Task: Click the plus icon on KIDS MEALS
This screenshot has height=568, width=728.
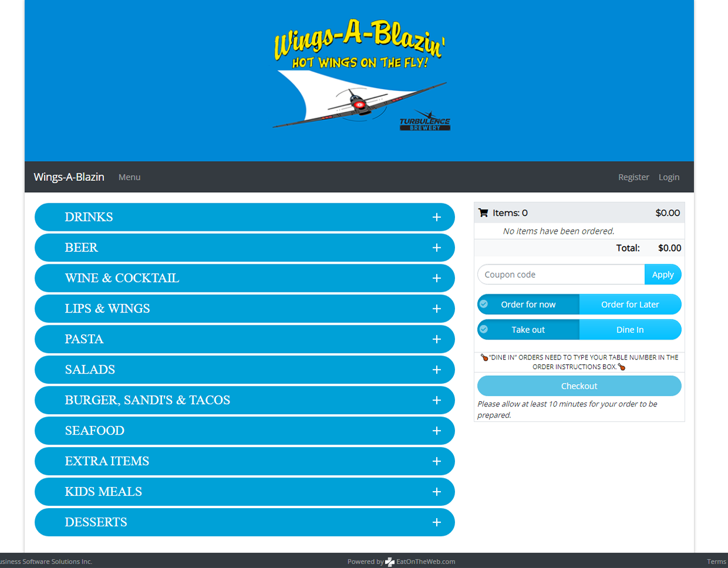Action: point(437,492)
